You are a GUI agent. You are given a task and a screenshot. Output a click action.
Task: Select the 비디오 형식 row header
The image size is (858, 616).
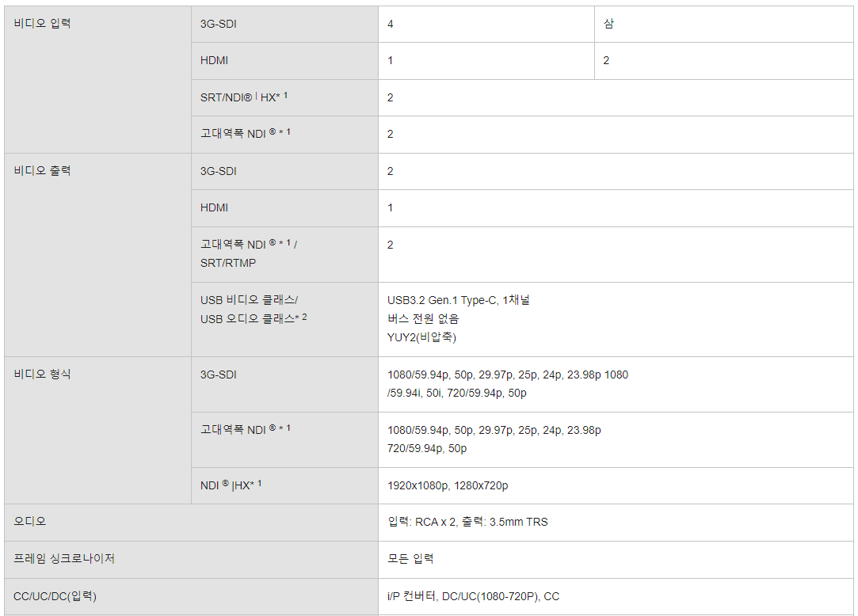pyautogui.click(x=43, y=375)
